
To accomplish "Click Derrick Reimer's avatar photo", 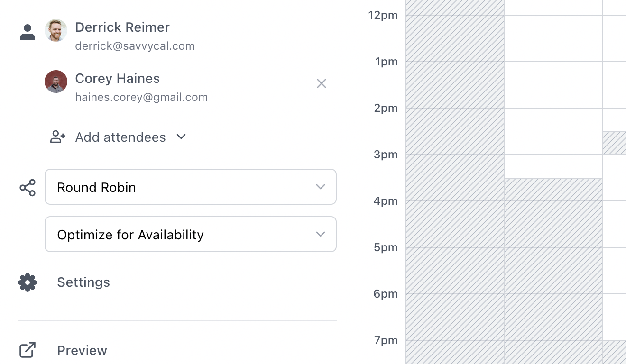I will coord(56,30).
